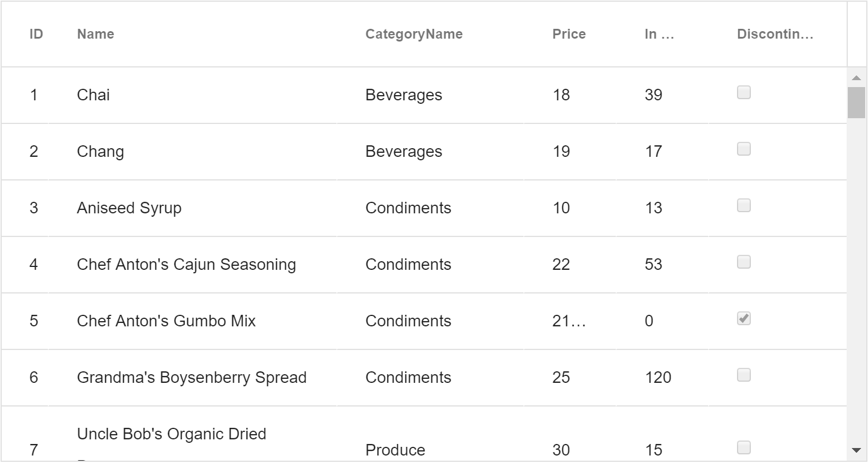Click the Discontinued column header
The width and height of the screenshot is (868, 463).
point(775,34)
